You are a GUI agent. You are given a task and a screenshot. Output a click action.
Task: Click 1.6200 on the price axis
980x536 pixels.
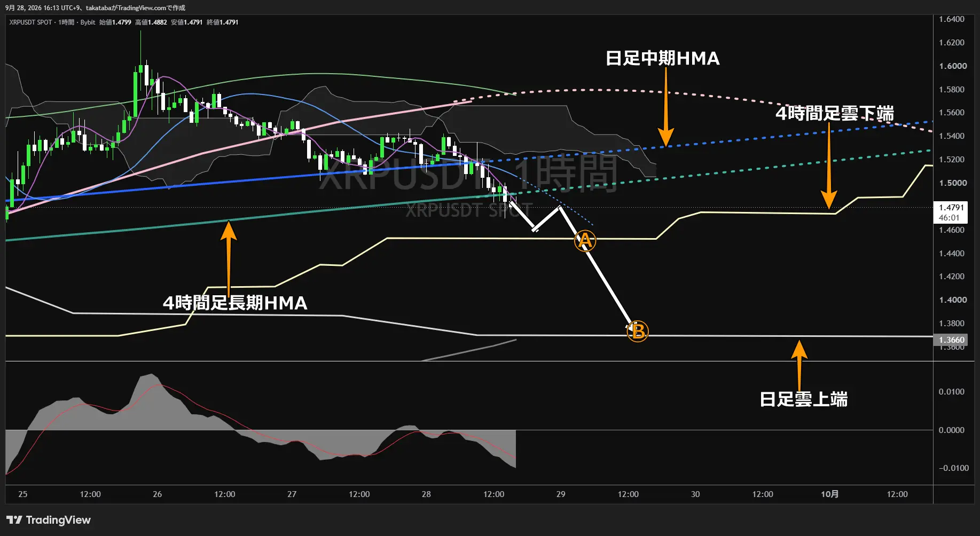[952, 43]
